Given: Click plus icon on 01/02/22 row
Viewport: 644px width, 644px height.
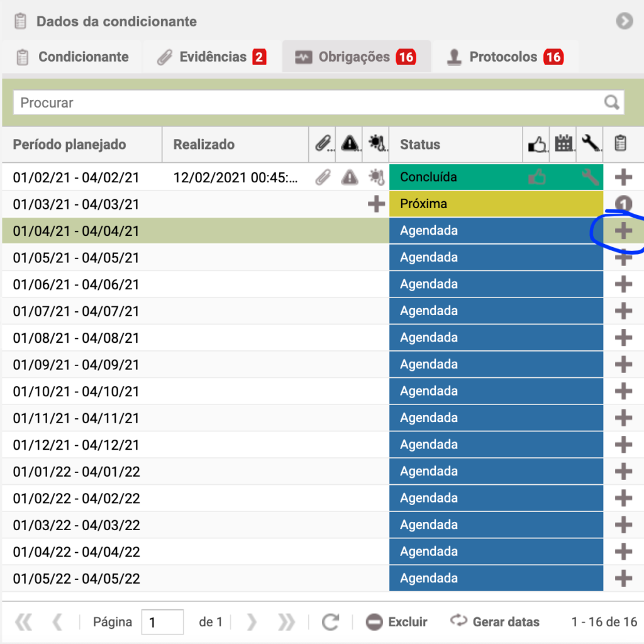Looking at the screenshot, I should 623,498.
